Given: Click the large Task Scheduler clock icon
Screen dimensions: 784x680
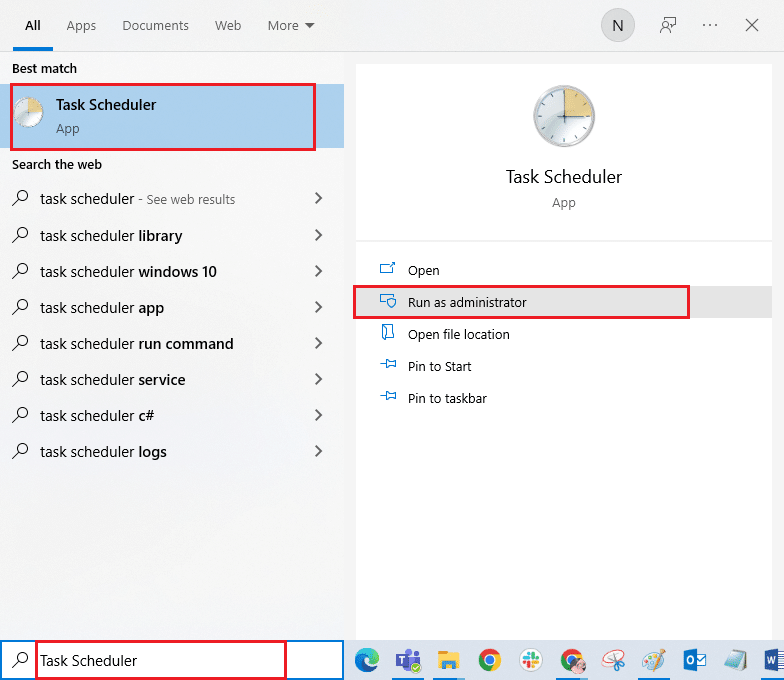Looking at the screenshot, I should (x=564, y=116).
